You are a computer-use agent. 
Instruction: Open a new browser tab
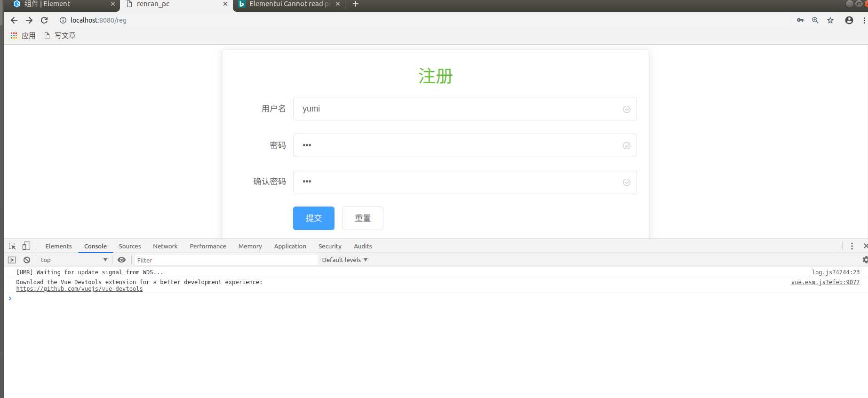(x=356, y=4)
